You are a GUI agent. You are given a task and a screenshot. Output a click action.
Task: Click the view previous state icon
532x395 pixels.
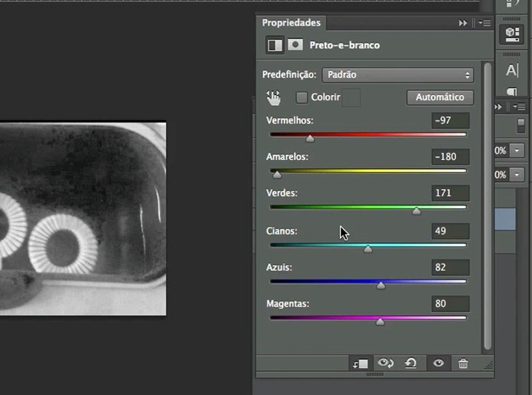click(385, 364)
